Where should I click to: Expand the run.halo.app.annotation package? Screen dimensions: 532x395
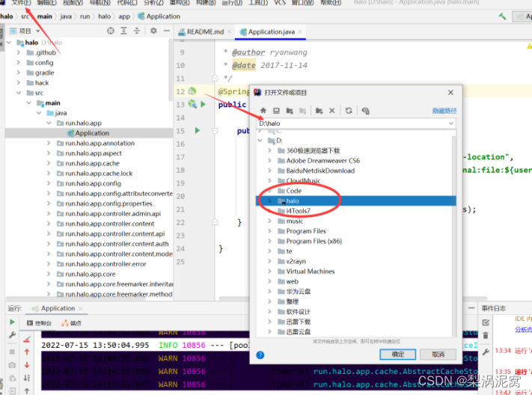point(49,143)
